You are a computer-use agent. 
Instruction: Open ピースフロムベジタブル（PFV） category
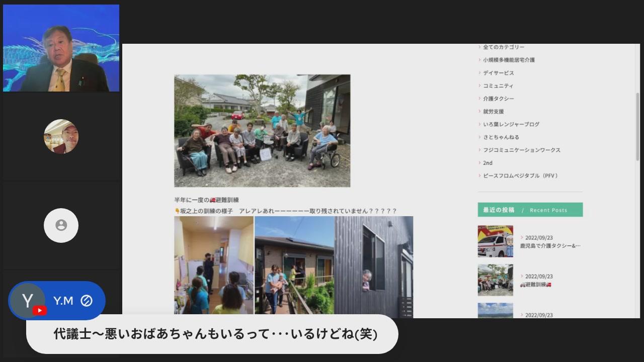tap(521, 175)
